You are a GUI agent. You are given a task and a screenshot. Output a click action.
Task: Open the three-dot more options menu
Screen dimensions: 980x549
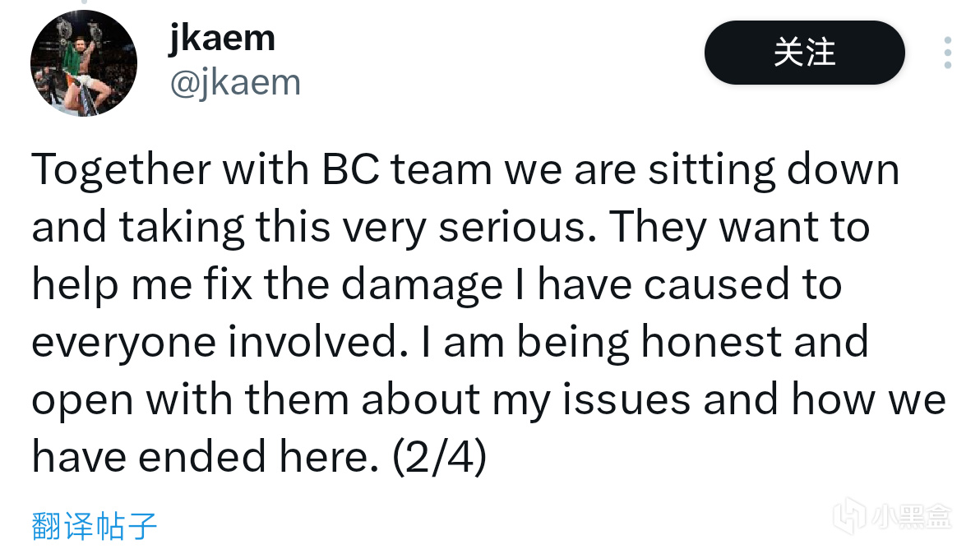[x=947, y=53]
